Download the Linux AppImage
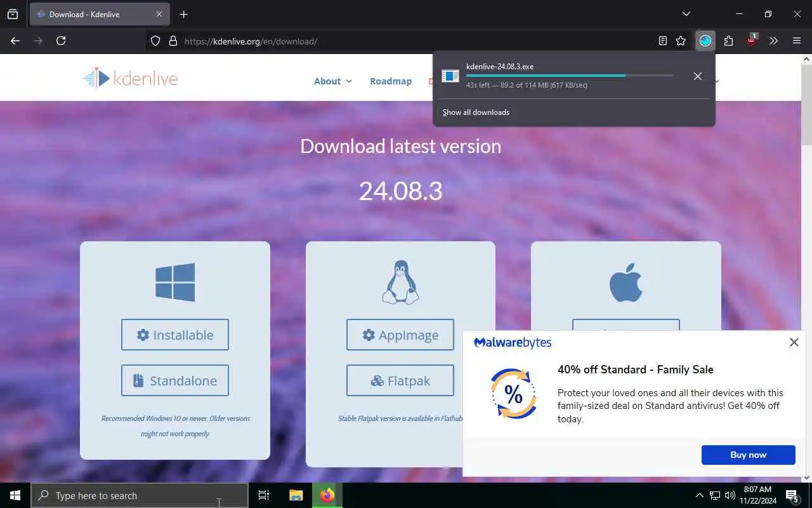812x508 pixels. click(400, 335)
